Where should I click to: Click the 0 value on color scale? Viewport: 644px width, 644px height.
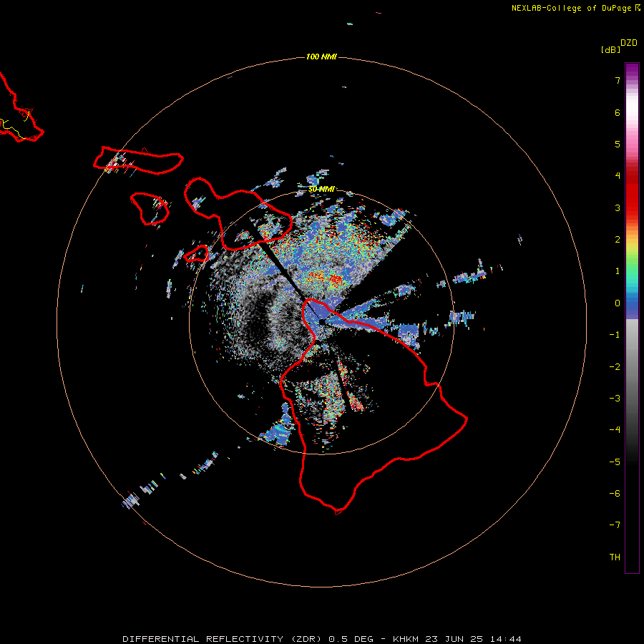618,303
